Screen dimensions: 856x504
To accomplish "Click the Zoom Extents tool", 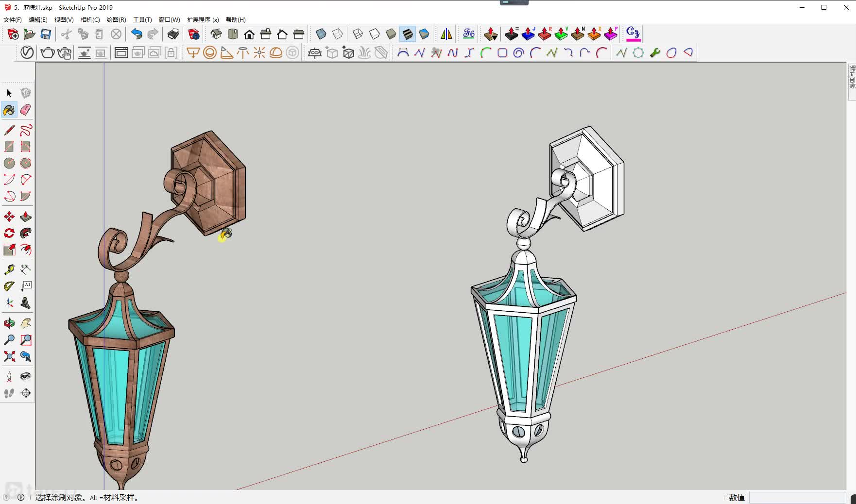I will (x=9, y=356).
